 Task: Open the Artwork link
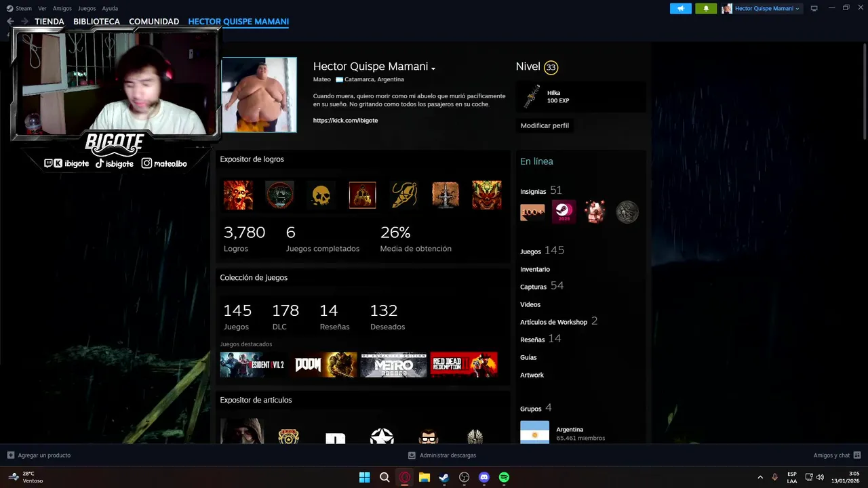(x=532, y=375)
